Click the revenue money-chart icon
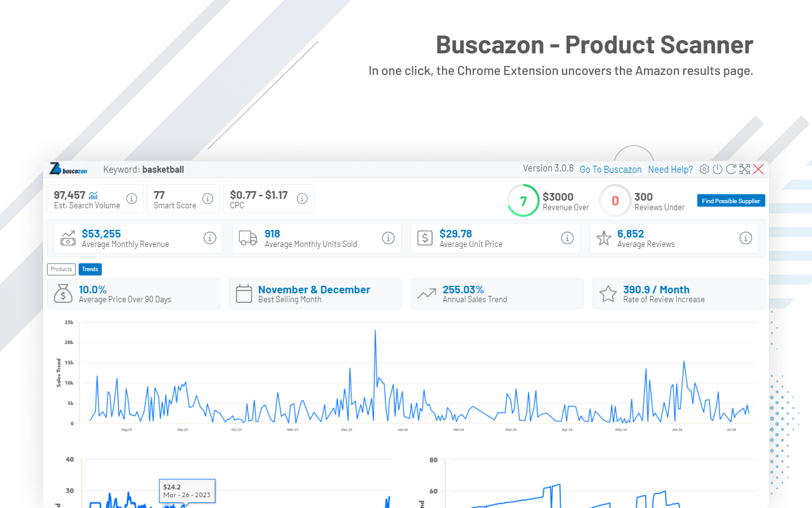 (x=68, y=238)
